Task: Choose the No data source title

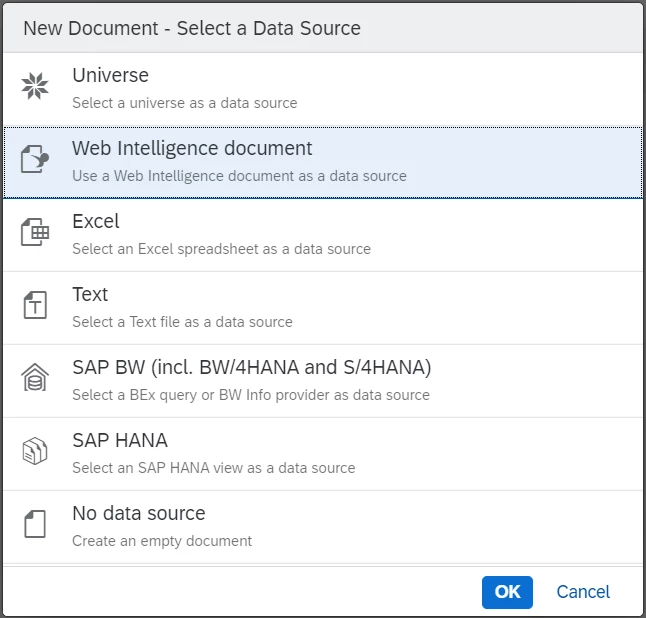Action: tap(139, 513)
